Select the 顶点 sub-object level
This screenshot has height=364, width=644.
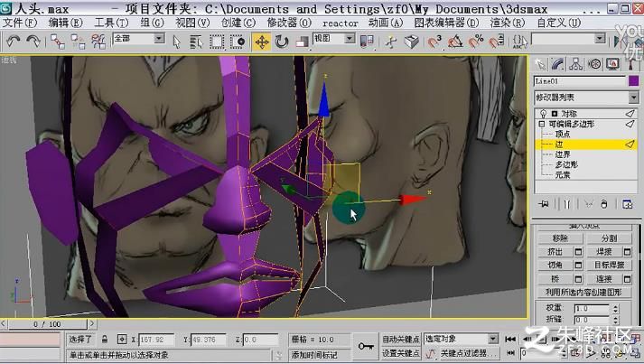563,134
